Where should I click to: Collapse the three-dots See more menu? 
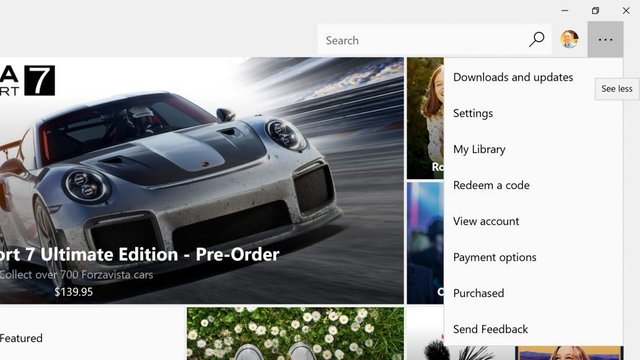[x=605, y=40]
